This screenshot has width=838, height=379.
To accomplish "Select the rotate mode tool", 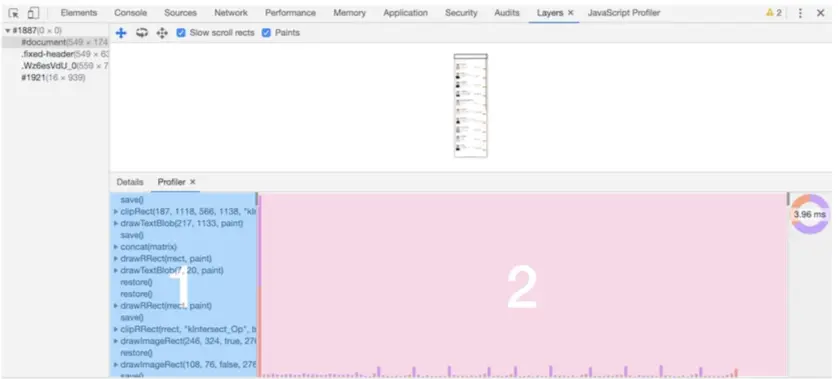I will 142,33.
